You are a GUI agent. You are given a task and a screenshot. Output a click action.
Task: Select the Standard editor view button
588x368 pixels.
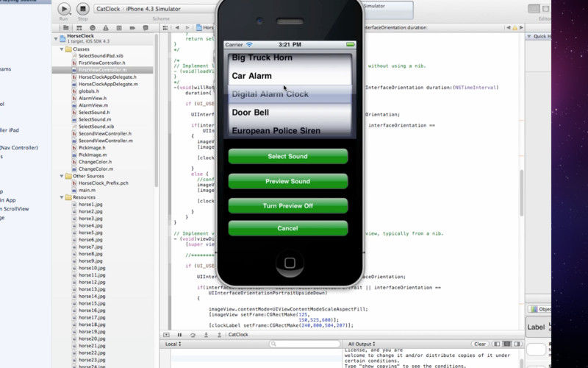[534, 9]
